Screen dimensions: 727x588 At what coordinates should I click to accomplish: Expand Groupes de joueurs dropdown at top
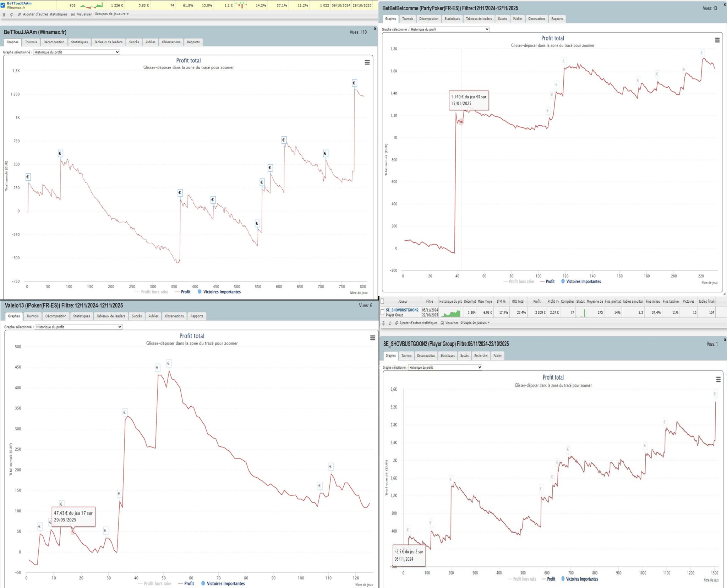coord(111,14)
